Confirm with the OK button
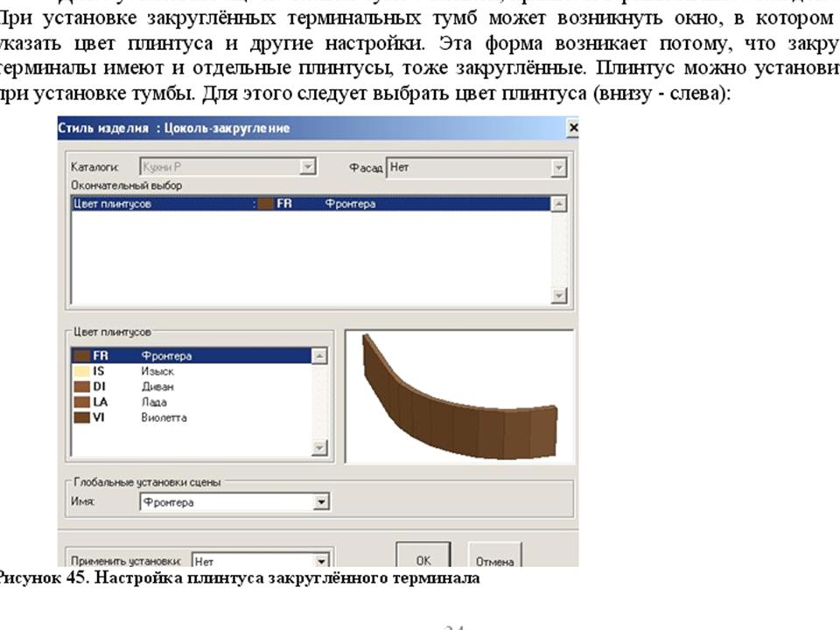840x630 pixels. click(423, 555)
